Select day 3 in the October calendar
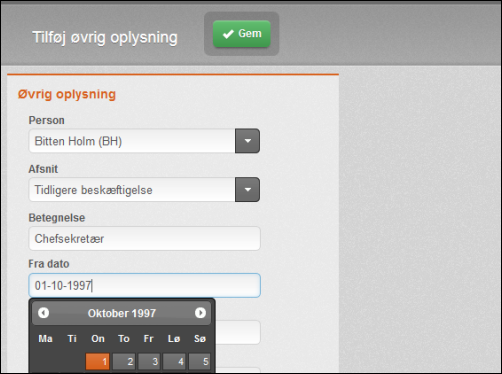502x374 pixels. tap(149, 361)
